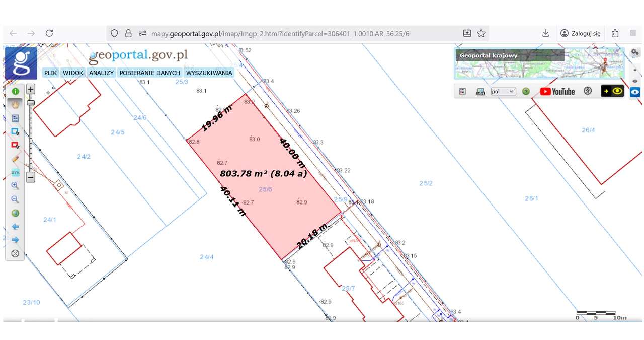Click browser forward arrow

tap(31, 33)
